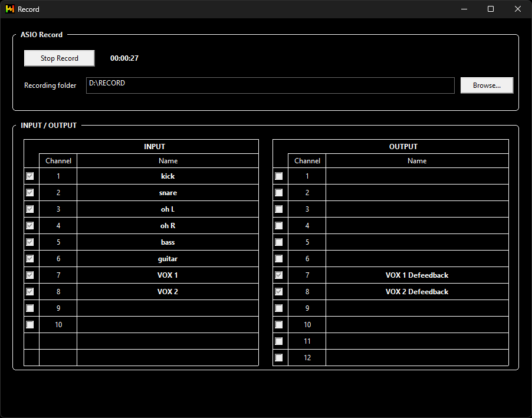Enable output channel 1 checkbox
Screen dimensions: 532x418
pos(278,176)
